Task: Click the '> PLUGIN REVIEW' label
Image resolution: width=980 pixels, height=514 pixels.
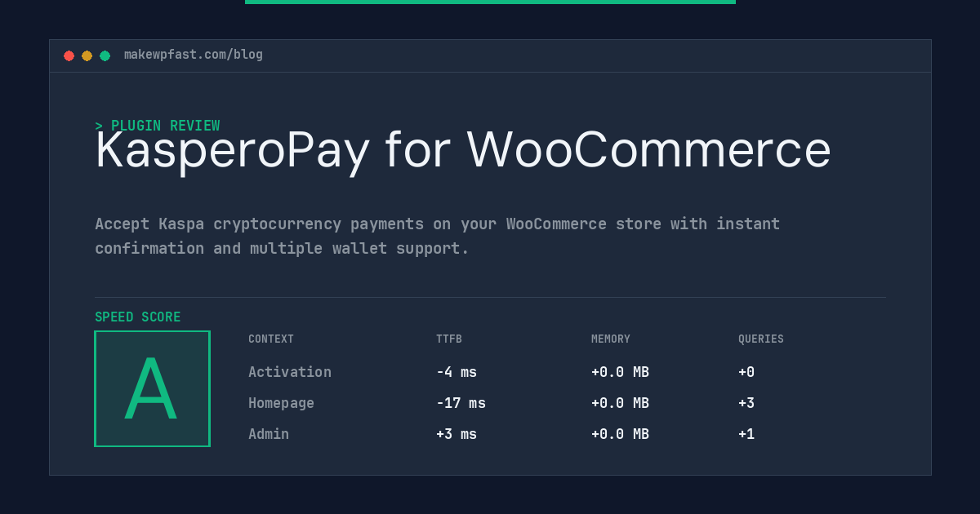Action: (158, 126)
